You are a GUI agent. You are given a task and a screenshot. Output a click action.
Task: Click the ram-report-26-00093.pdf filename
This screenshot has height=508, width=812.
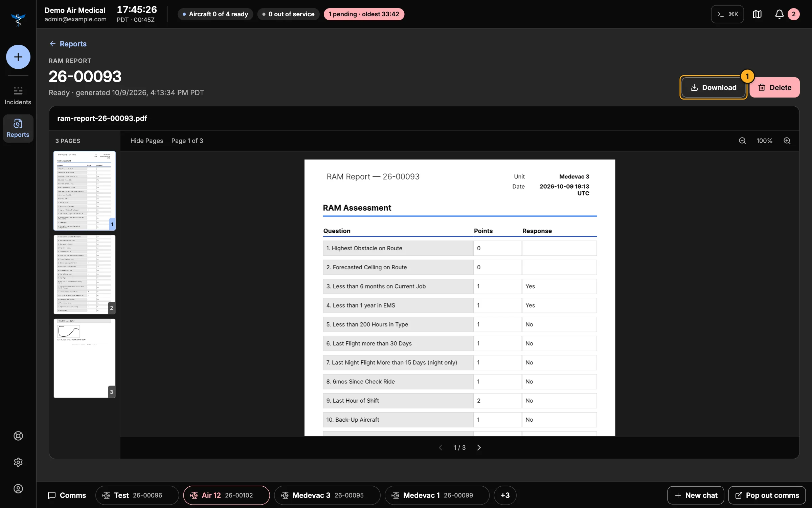point(102,118)
